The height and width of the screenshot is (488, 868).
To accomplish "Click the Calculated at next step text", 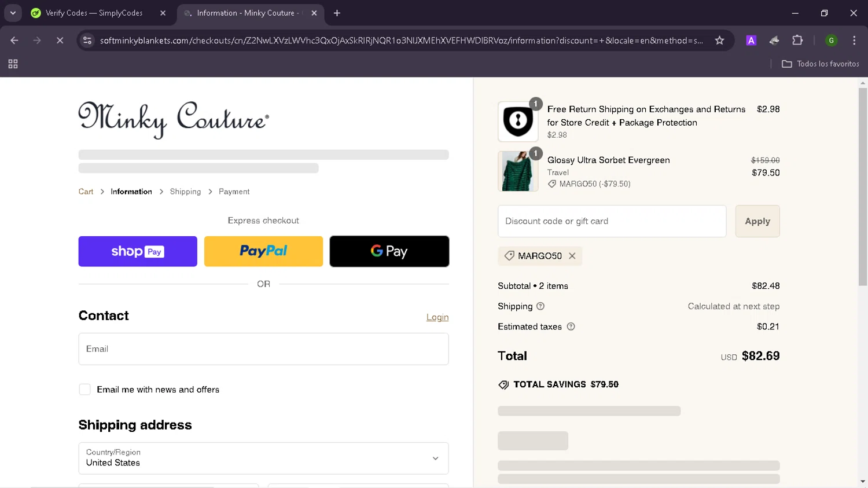I will click(x=734, y=306).
